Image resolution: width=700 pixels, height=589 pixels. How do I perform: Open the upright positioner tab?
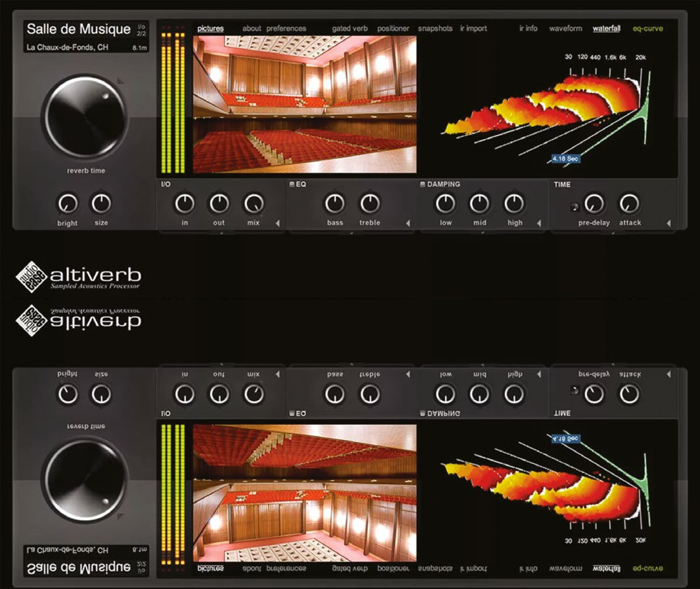pyautogui.click(x=393, y=29)
